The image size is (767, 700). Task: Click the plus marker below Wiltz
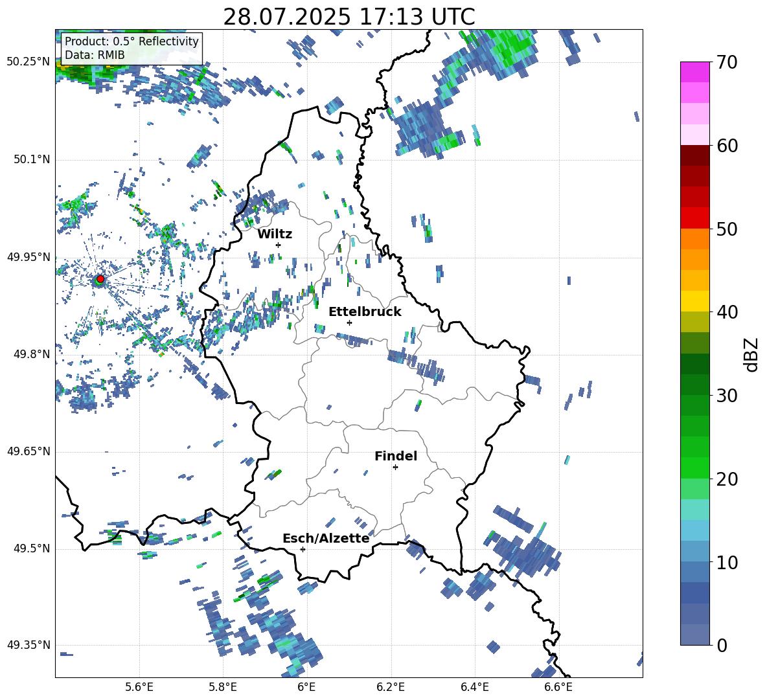coord(279,245)
